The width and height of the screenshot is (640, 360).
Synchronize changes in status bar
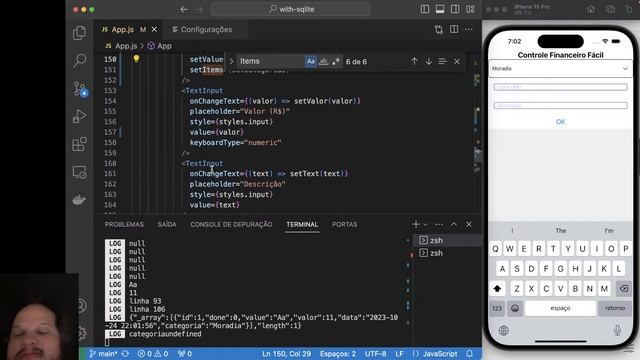point(125,354)
